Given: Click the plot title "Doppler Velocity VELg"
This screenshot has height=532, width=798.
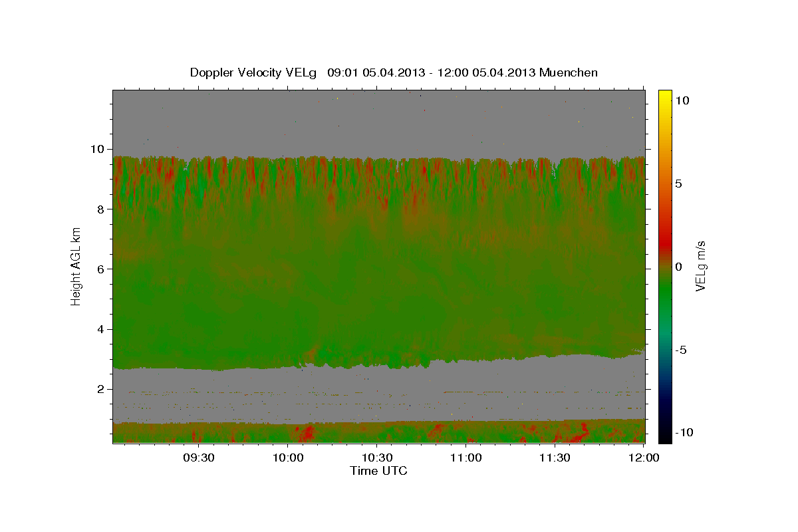Looking at the screenshot, I should tap(254, 72).
